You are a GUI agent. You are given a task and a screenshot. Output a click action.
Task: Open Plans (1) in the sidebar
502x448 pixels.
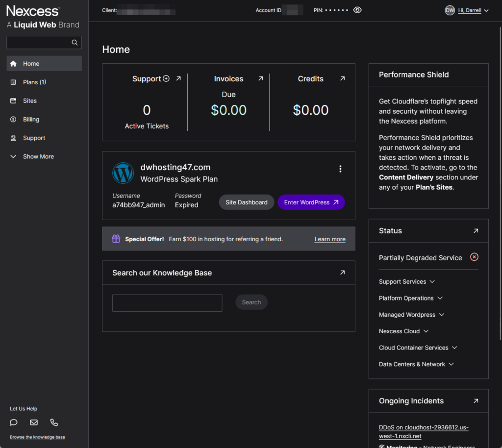pyautogui.click(x=44, y=82)
